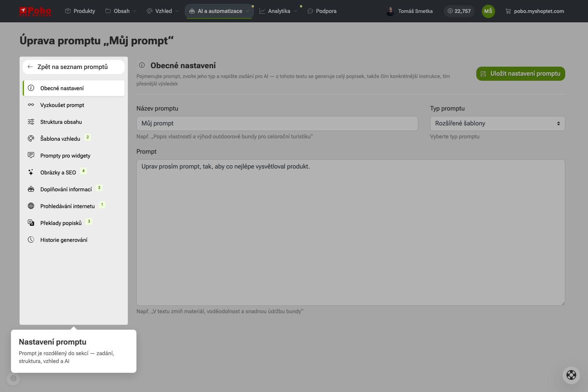This screenshot has height=392, width=588.
Task: Open Prompty pro widgety section
Action: click(74, 156)
